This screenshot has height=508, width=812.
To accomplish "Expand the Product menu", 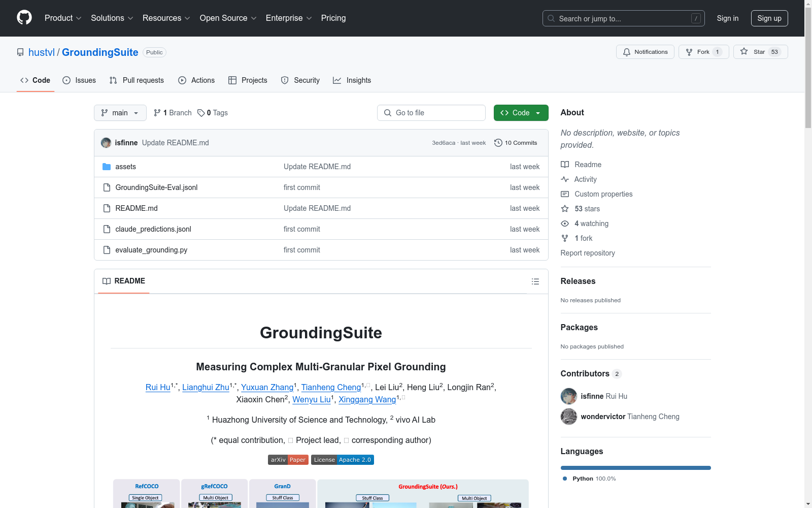I will [x=63, y=18].
